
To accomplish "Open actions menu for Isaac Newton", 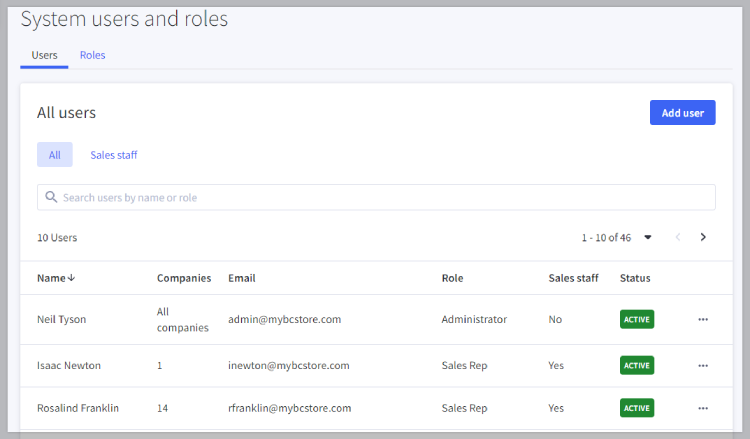I will (x=702, y=366).
